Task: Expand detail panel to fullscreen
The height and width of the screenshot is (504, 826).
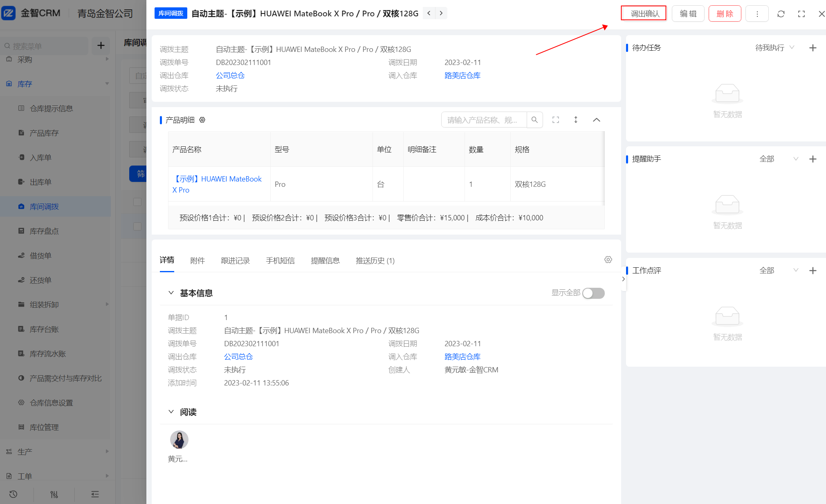Action: click(801, 13)
